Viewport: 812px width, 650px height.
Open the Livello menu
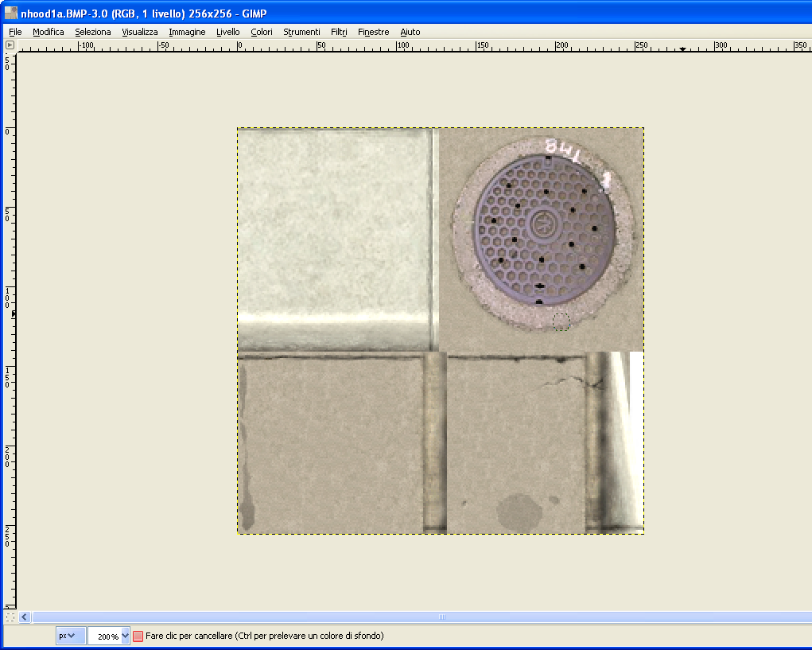[228, 32]
